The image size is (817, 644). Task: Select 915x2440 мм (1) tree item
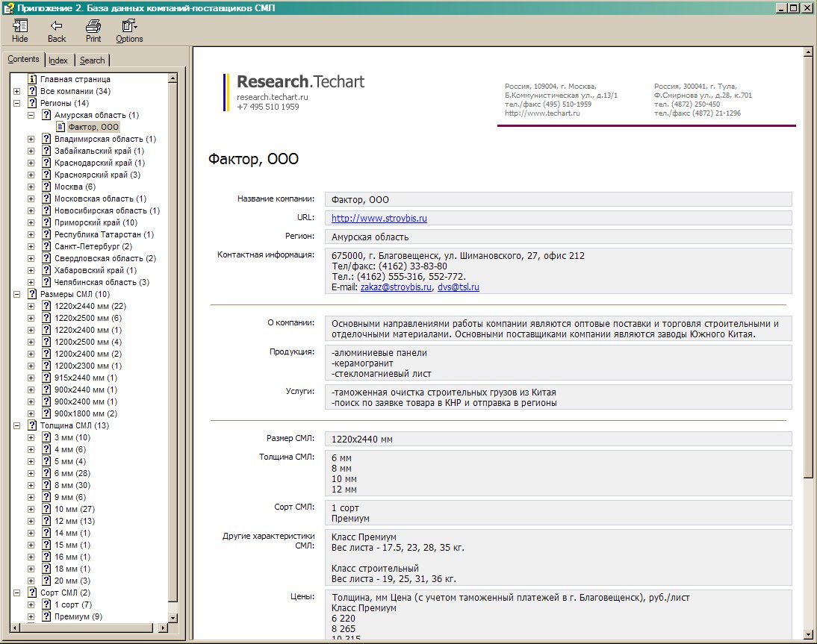[86, 378]
